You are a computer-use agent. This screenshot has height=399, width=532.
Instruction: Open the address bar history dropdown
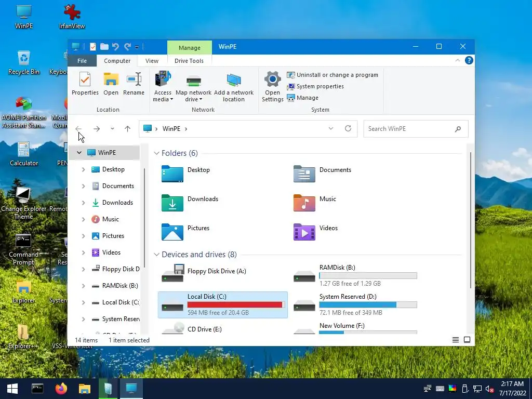click(x=331, y=129)
